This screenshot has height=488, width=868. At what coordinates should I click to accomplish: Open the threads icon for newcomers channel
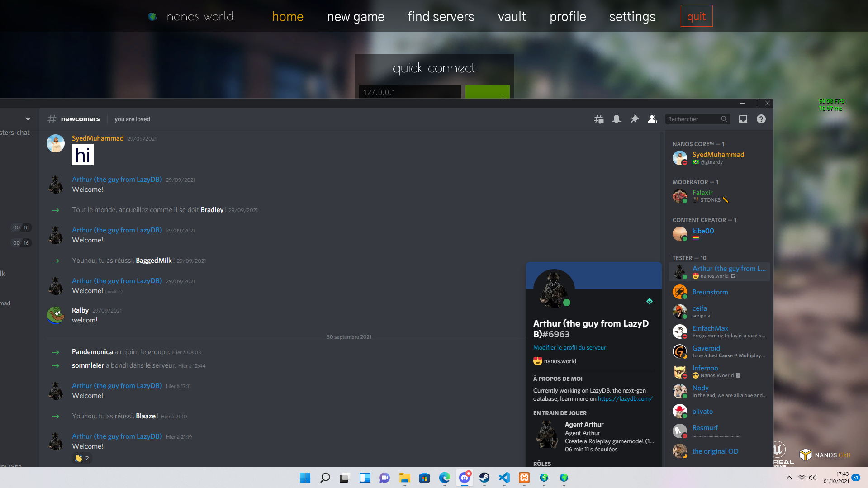(598, 119)
